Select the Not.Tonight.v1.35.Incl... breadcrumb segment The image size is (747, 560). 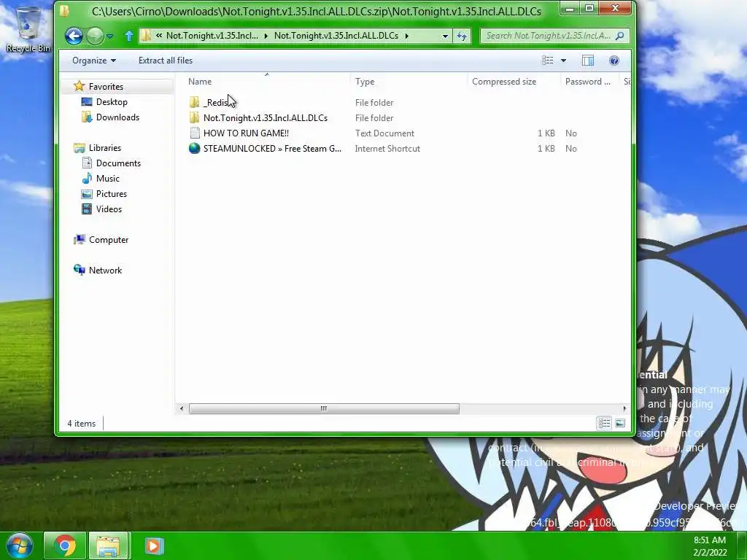[212, 36]
